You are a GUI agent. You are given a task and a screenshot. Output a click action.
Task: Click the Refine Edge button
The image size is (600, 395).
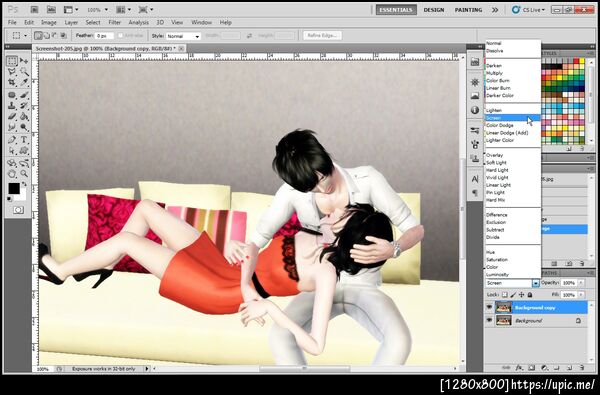point(323,36)
